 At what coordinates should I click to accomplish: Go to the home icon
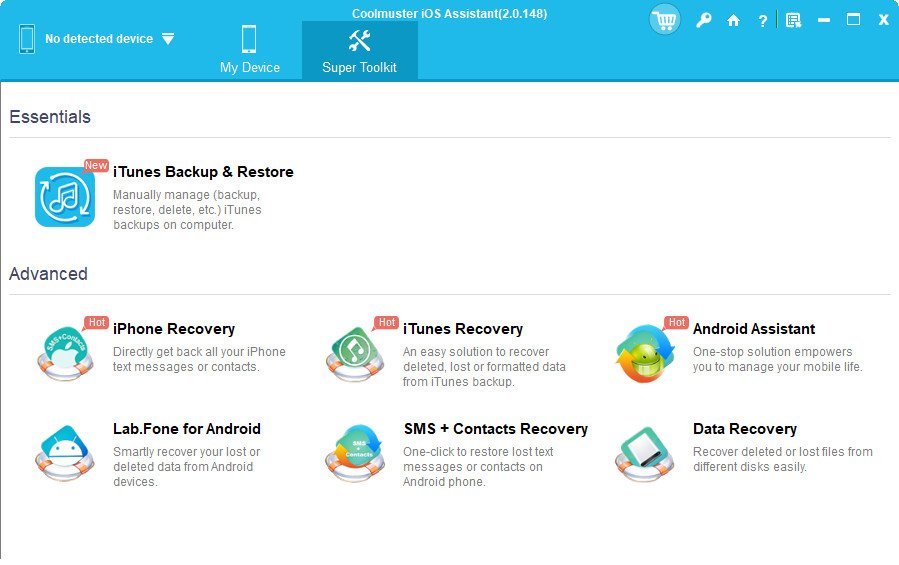[x=733, y=21]
